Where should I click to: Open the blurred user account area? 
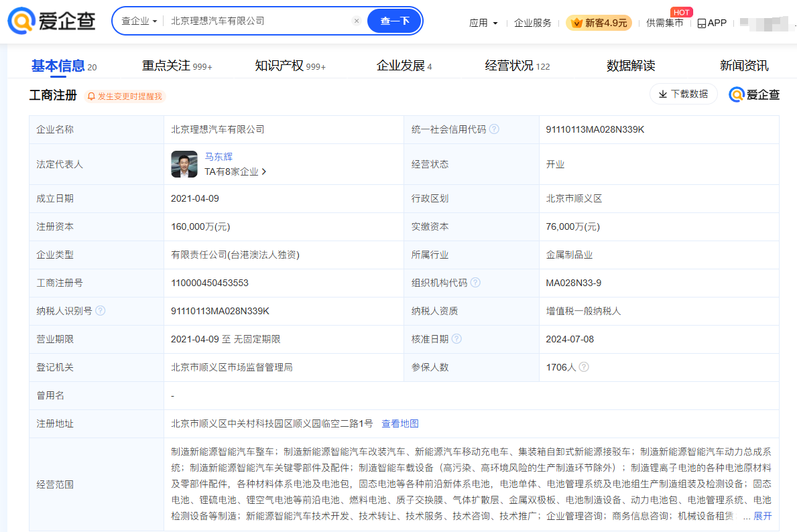coord(764,23)
